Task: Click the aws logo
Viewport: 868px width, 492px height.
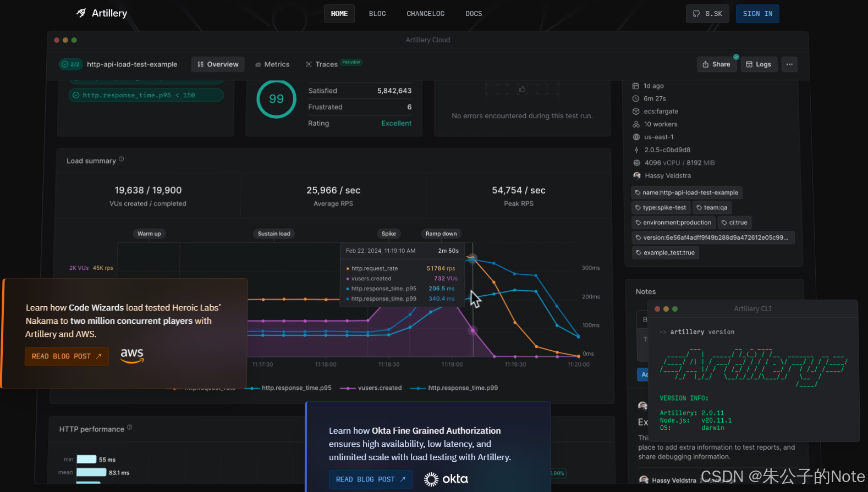Action: [132, 355]
